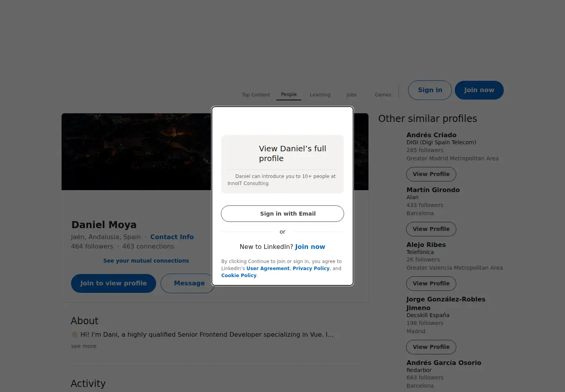Click the "DIGI (Digi Spain Telecom)" company text
Viewport: 565px width, 392px height.
(441, 143)
